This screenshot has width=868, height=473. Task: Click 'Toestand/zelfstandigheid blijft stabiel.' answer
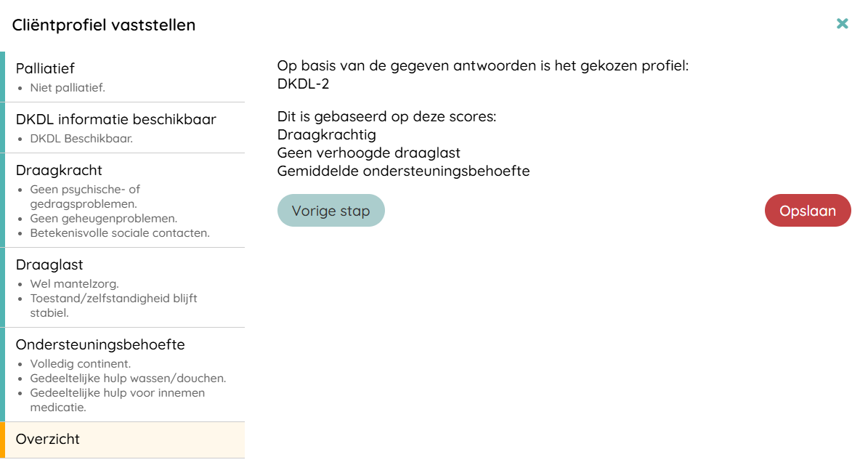coord(113,306)
